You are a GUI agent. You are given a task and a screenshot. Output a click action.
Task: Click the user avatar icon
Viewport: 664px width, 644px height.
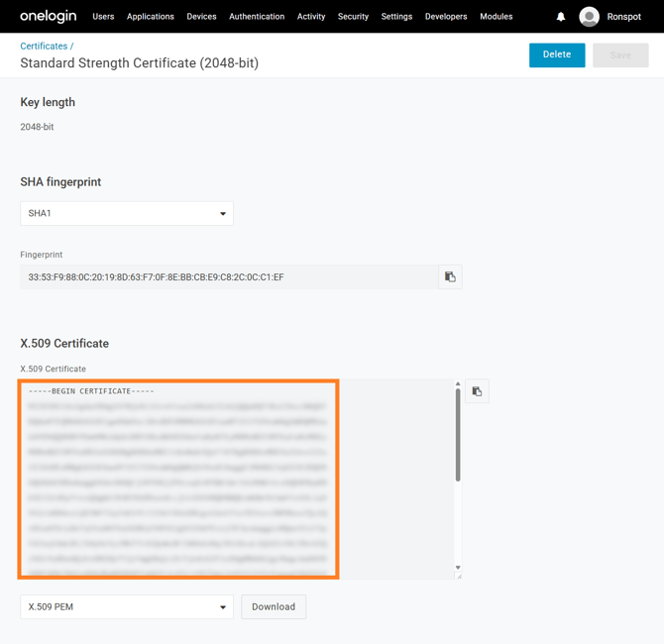pyautogui.click(x=589, y=17)
